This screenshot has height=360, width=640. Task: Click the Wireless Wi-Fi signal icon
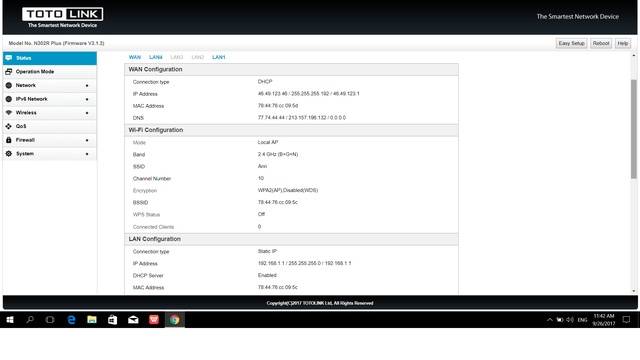point(9,112)
